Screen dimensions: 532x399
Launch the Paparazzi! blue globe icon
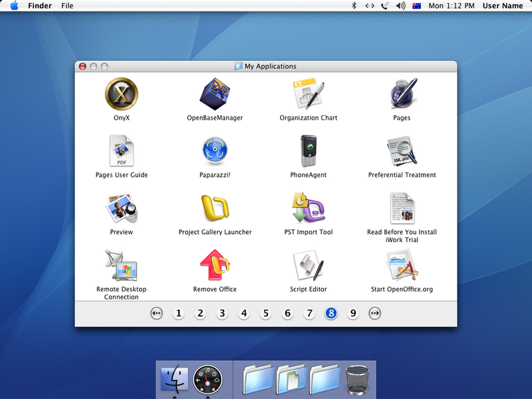(x=215, y=150)
